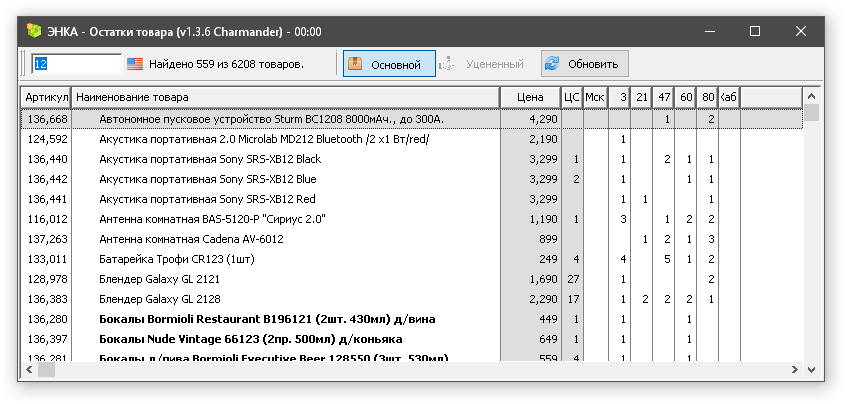Click the US flag language icon

pos(135,64)
